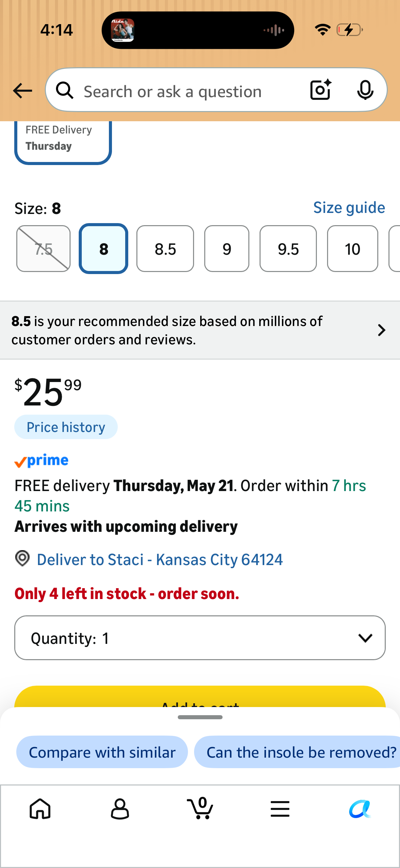
Task: Go to the Home tab icon
Action: point(40,809)
